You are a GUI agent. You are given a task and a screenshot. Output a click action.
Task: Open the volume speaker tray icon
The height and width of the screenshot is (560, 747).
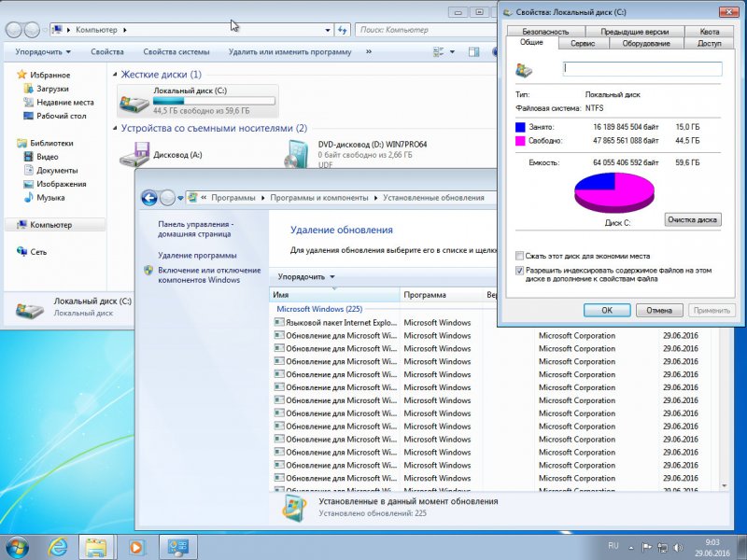pos(679,547)
